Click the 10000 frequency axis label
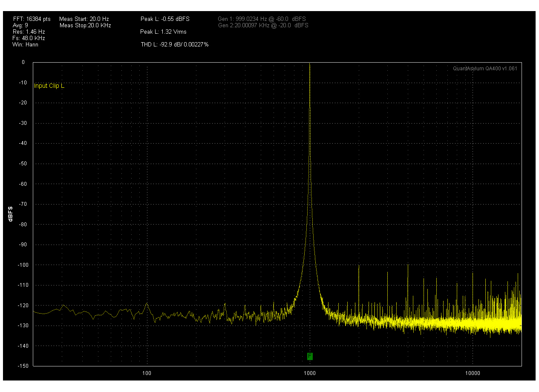Viewport: 539px width, 392px height. coord(473,373)
